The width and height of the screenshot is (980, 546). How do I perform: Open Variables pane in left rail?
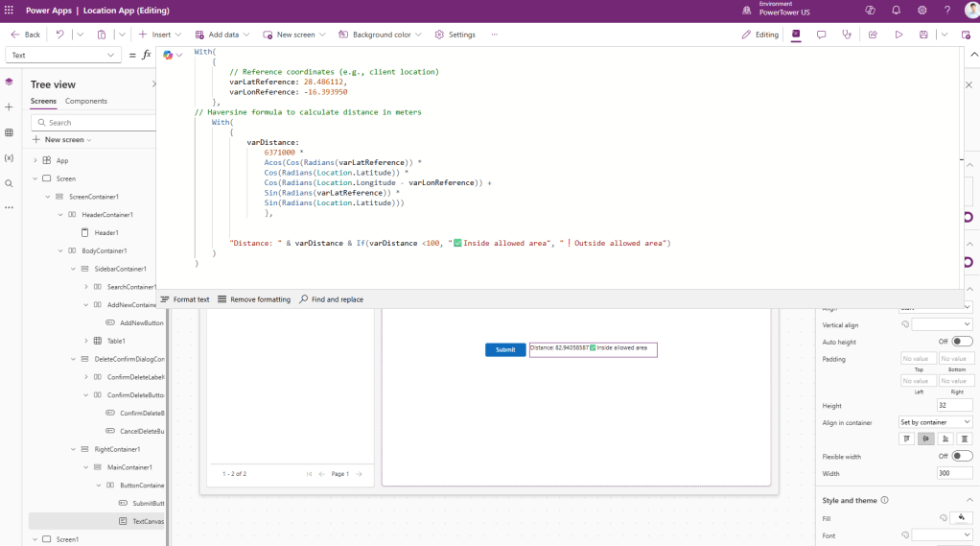[x=9, y=157]
